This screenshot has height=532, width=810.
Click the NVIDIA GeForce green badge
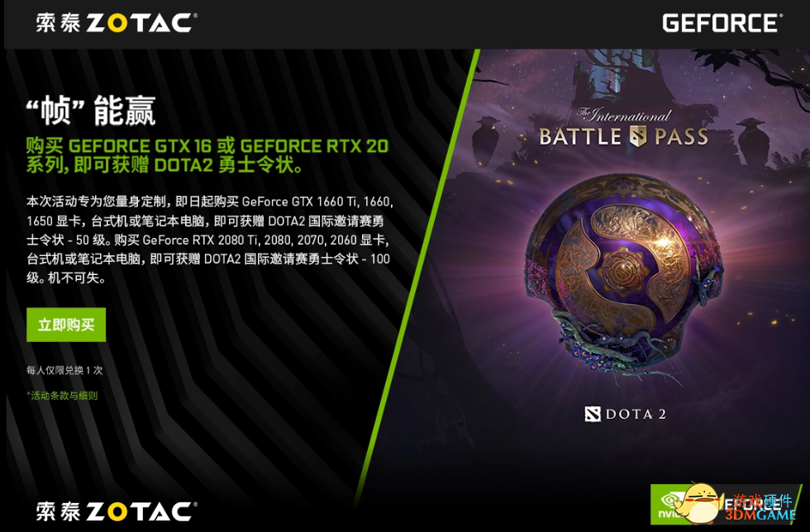[671, 505]
